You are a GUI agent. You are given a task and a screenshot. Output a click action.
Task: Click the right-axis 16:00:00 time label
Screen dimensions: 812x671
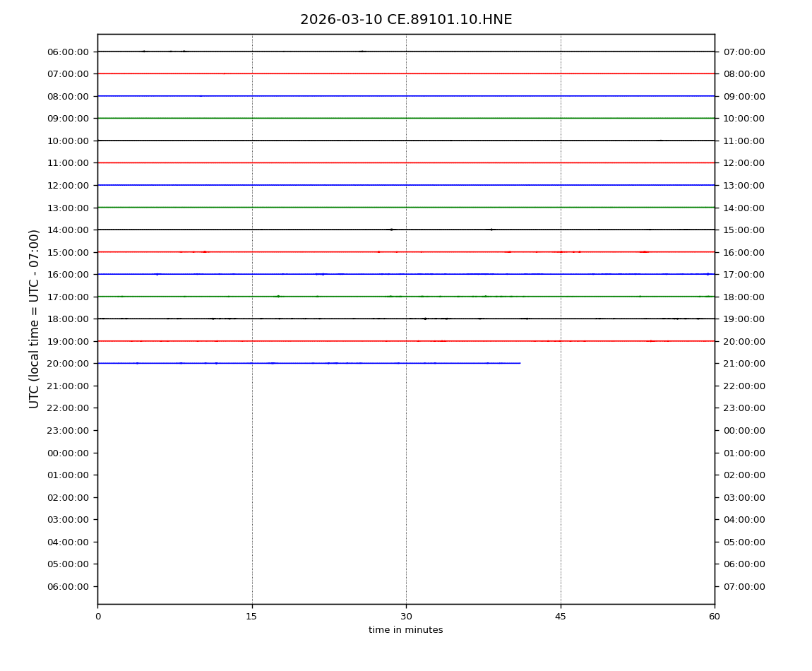[x=744, y=252]
